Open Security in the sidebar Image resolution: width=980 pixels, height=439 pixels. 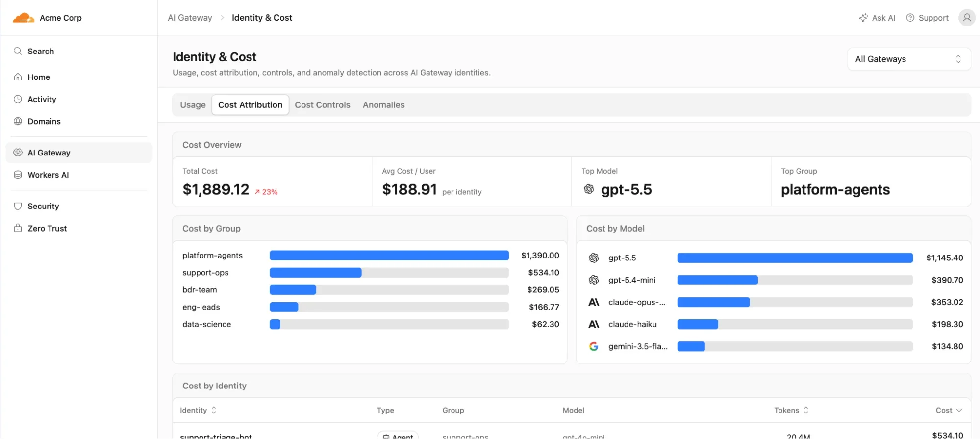tap(79, 206)
